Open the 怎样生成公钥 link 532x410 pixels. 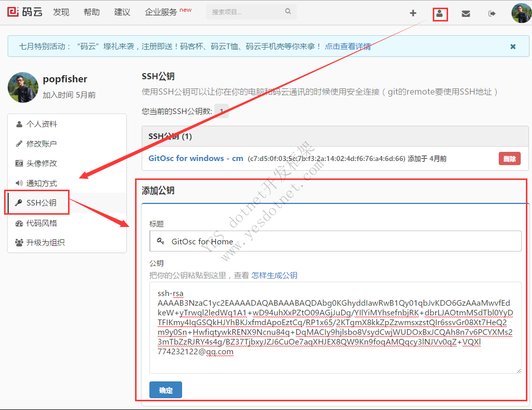274,275
